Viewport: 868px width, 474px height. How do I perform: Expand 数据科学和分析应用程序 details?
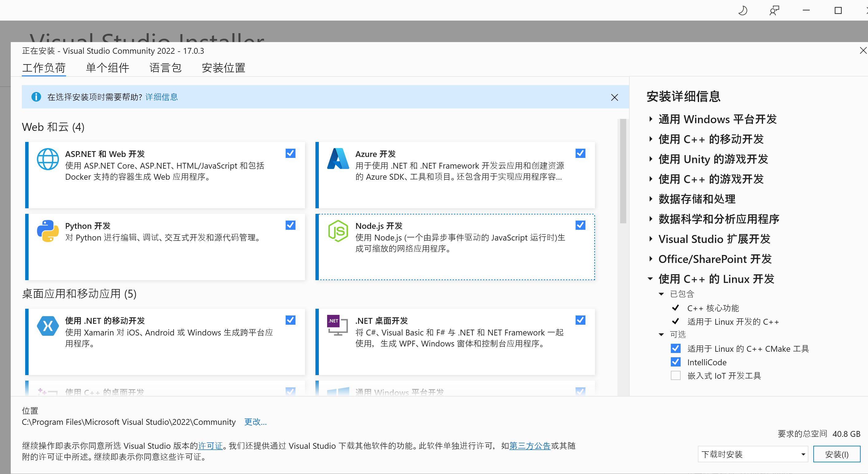click(651, 219)
